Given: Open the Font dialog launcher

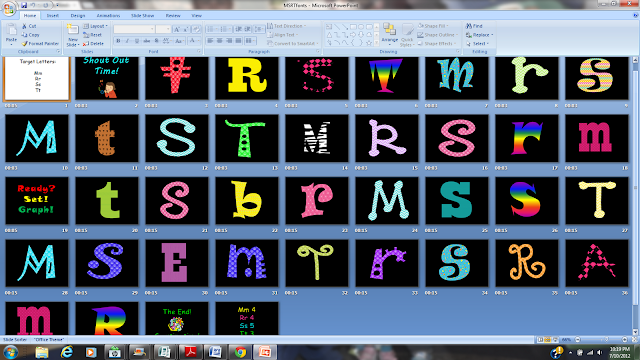Looking at the screenshot, I should coord(199,51).
